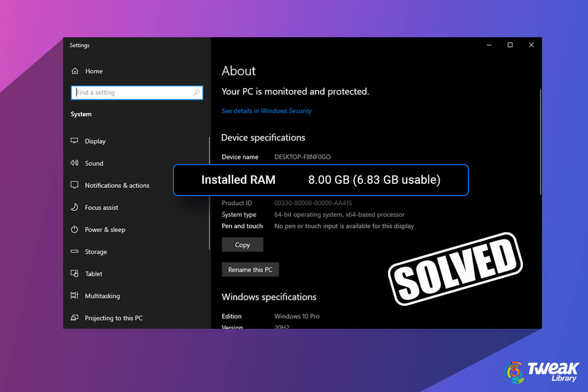Open the Storage settings page
This screenshot has width=588, height=392.
(x=96, y=252)
